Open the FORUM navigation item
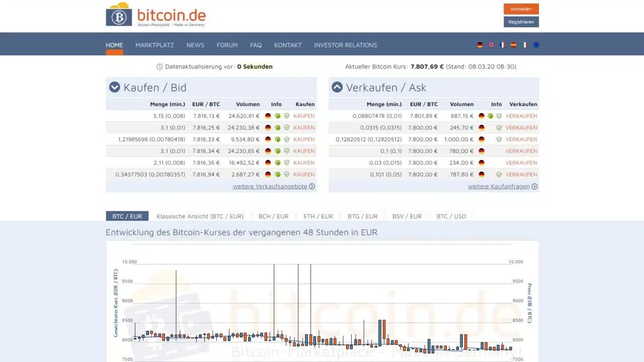 [227, 45]
